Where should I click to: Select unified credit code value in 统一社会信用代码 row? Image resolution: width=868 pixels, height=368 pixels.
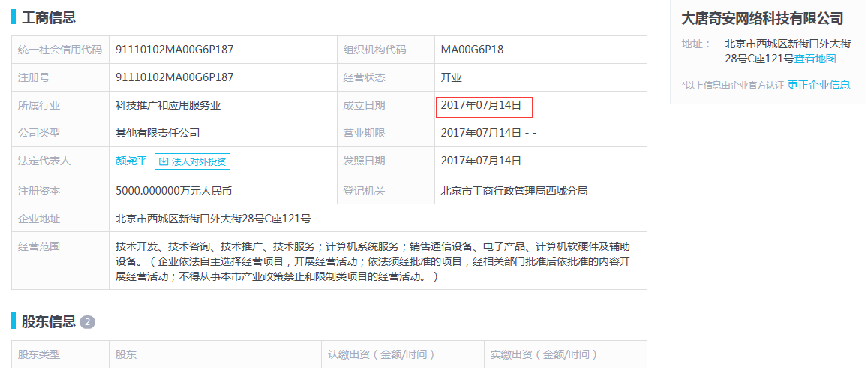pyautogui.click(x=174, y=50)
